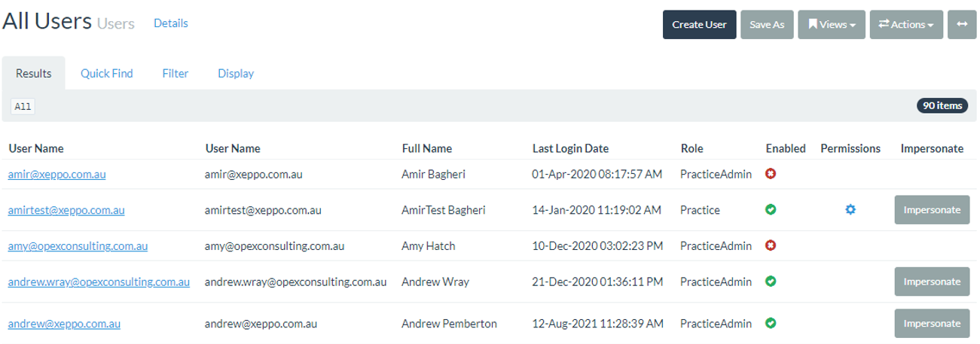
Task: Select the Display tab
Action: pyautogui.click(x=236, y=74)
